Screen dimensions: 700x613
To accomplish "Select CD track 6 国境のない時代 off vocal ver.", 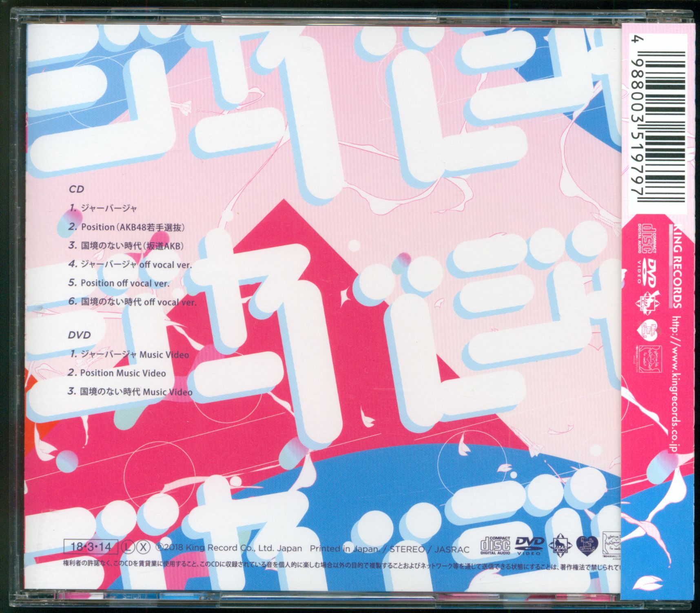I will click(x=132, y=302).
